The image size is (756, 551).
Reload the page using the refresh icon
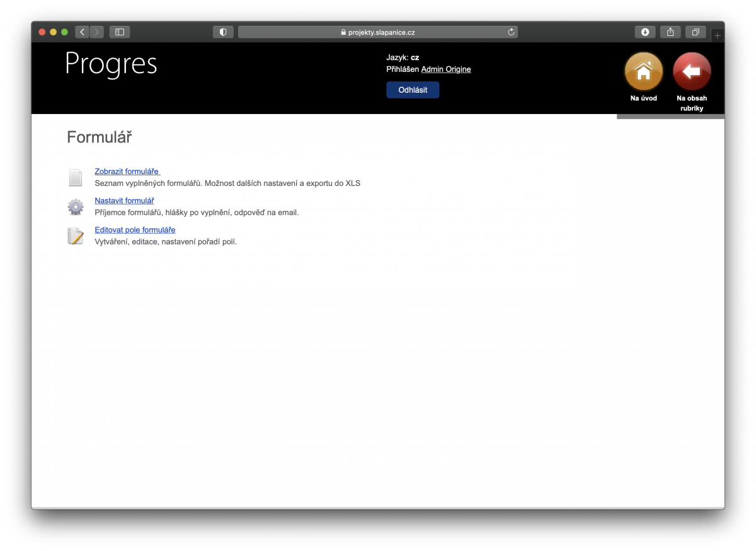510,32
